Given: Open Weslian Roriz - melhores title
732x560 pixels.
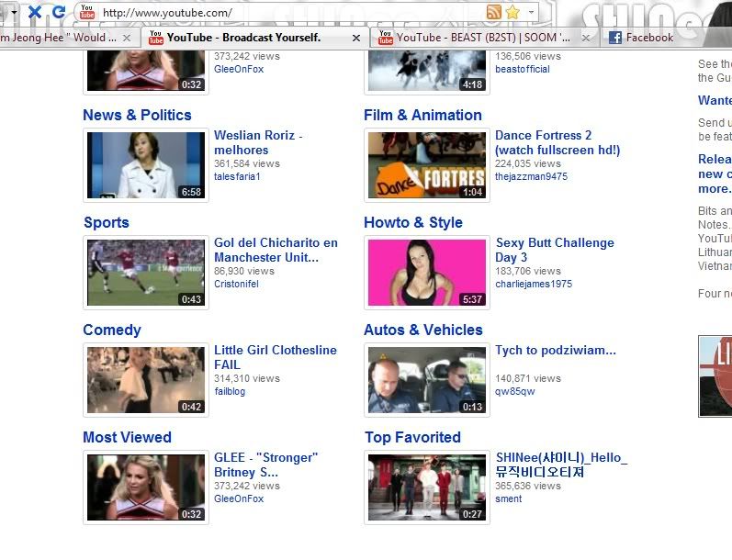Looking at the screenshot, I should tap(258, 142).
